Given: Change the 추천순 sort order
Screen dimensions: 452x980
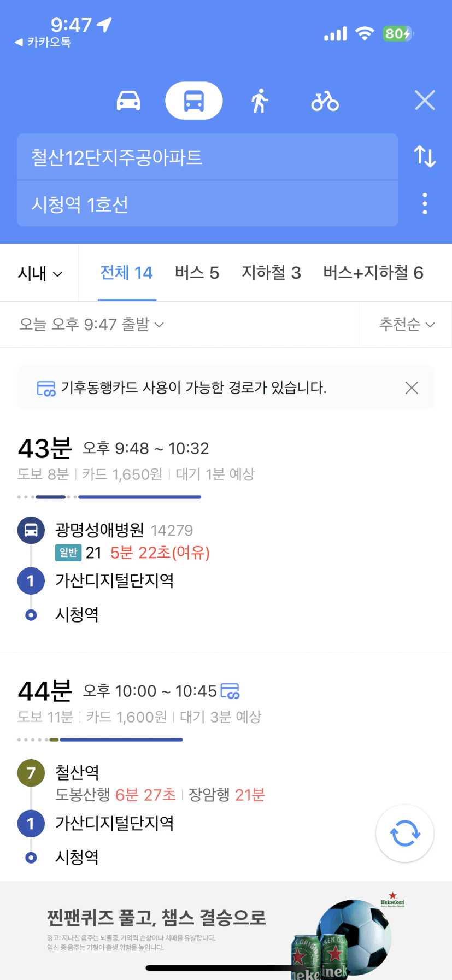Looking at the screenshot, I should pos(407,324).
